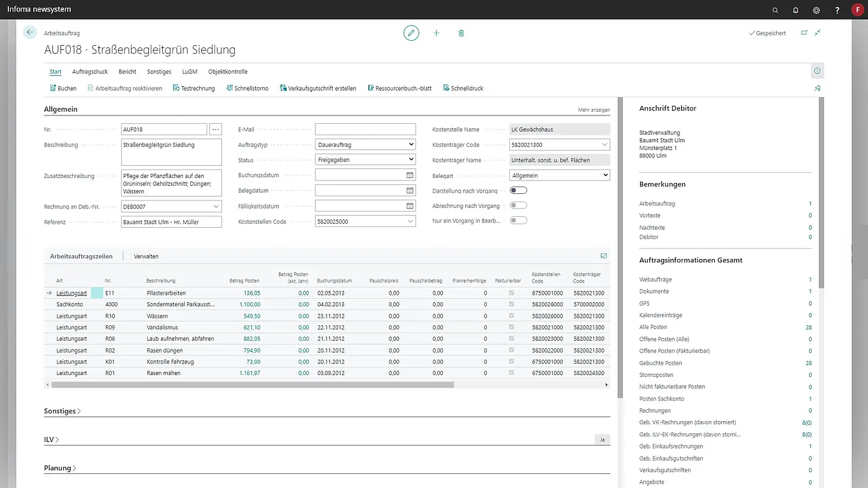
Task: Click the plus icon to create new order
Action: [437, 33]
